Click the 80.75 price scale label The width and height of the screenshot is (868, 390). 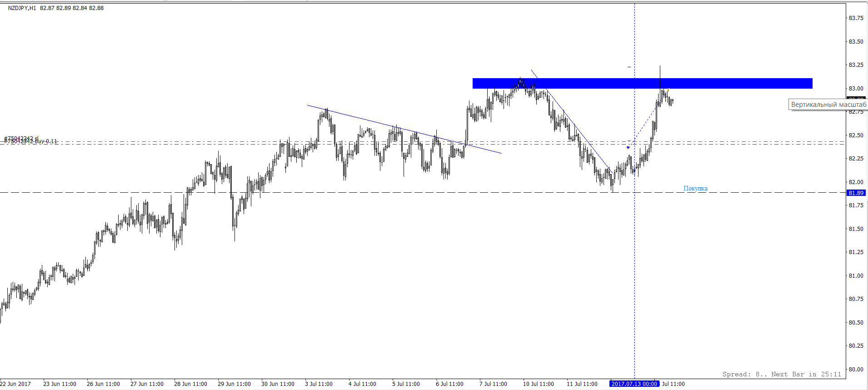(856, 299)
